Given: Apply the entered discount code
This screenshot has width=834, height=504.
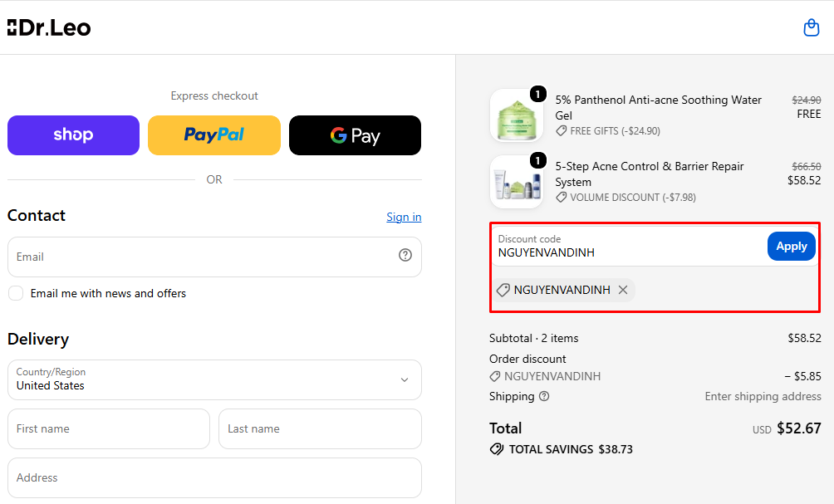Looking at the screenshot, I should (x=792, y=246).
